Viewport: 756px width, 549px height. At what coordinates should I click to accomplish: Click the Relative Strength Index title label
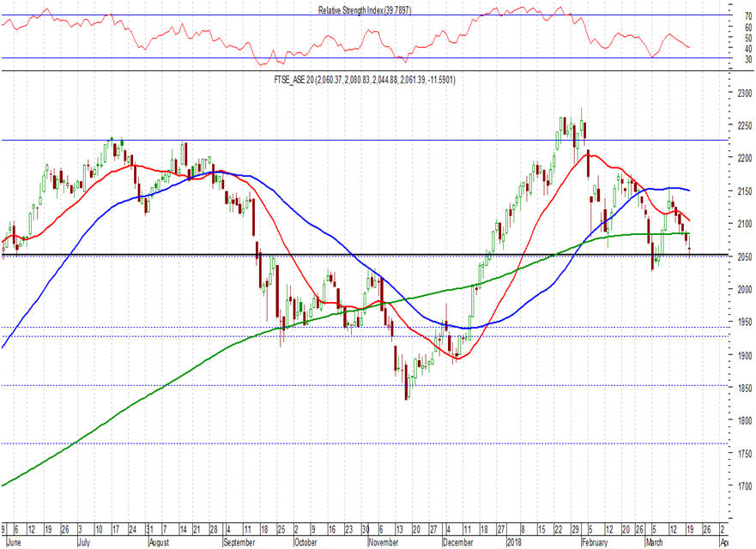[365, 10]
